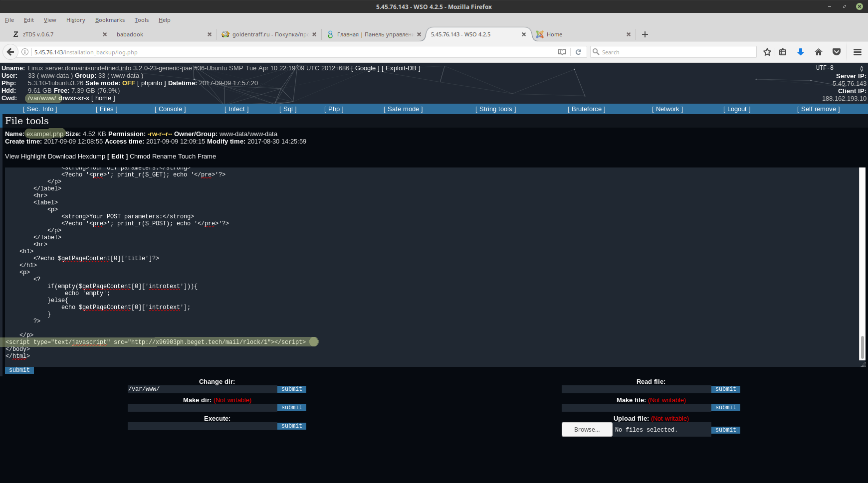Select Rename file tool
The width and height of the screenshot is (868, 483).
point(164,157)
